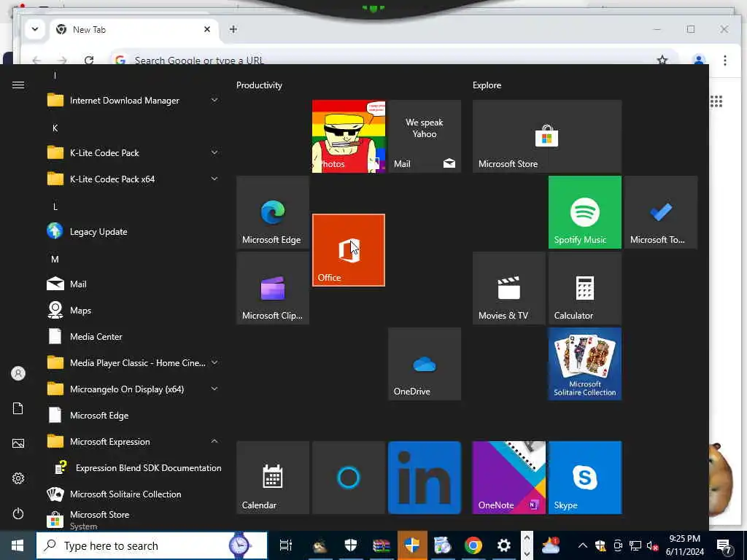Open the Spotify Music tile
The height and width of the screenshot is (560, 747).
(584, 212)
